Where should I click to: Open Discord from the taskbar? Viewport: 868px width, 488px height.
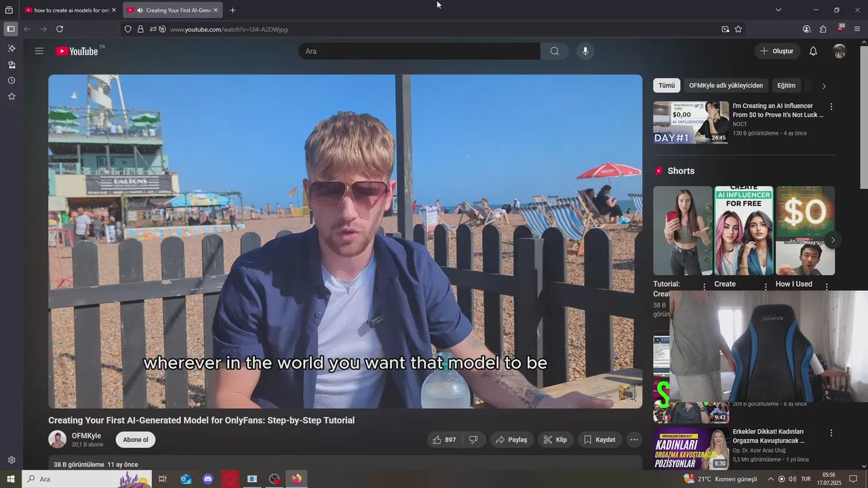point(208,479)
